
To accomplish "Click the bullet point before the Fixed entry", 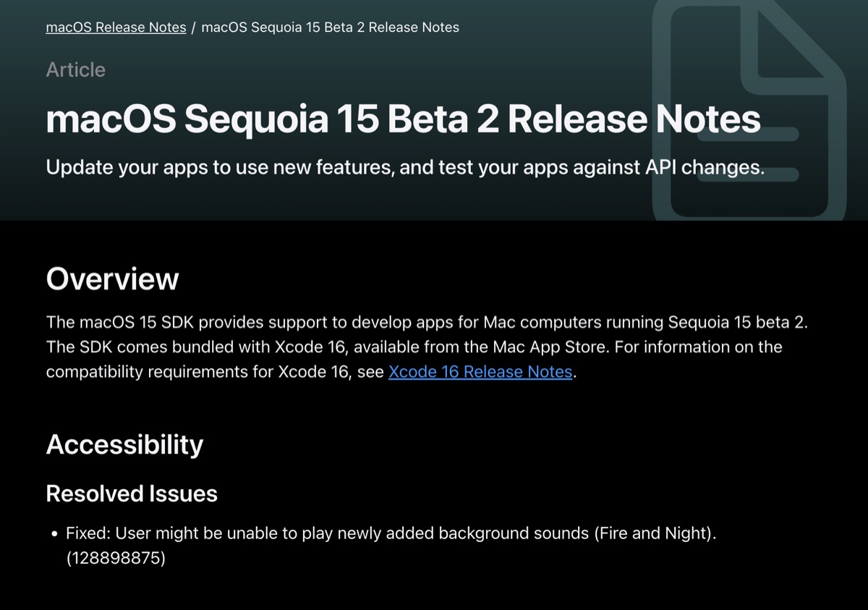I will 54,534.
